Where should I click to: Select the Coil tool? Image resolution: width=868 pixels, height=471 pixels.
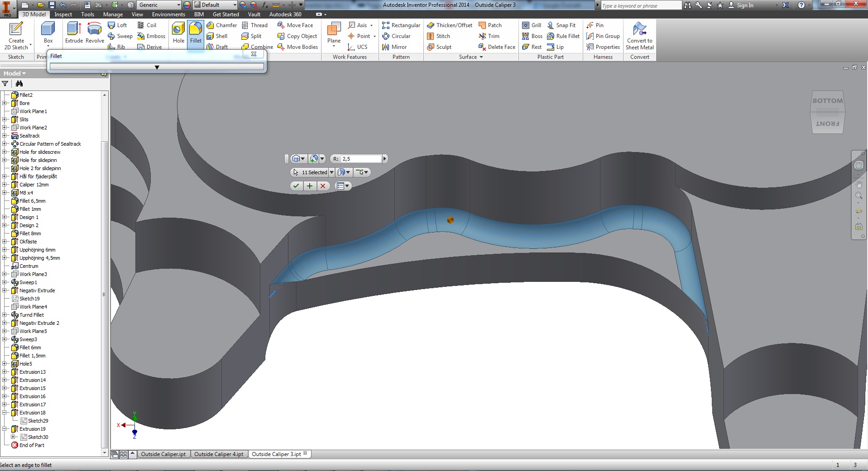[x=147, y=25]
